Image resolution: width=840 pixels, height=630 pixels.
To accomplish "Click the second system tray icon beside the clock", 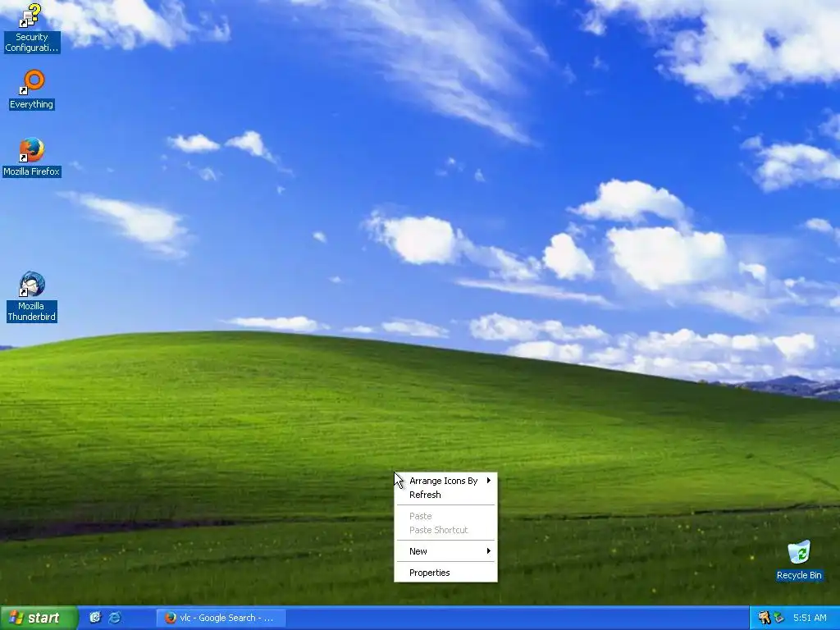I will click(x=778, y=618).
